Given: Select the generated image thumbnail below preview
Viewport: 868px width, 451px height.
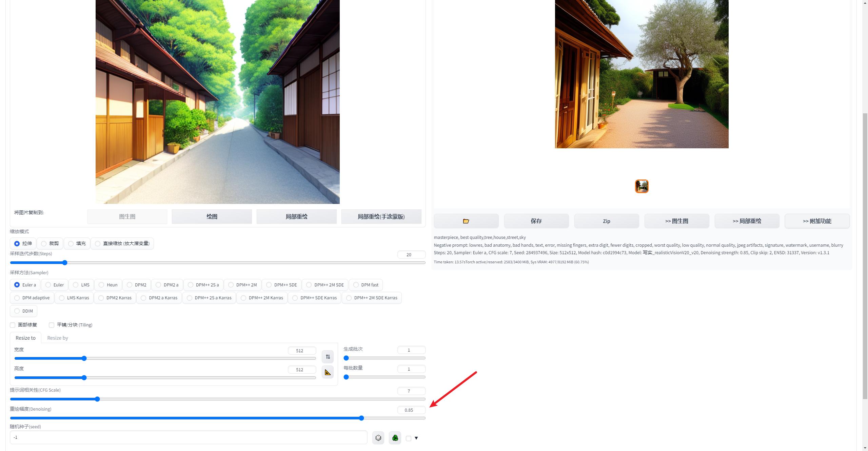Looking at the screenshot, I should [642, 186].
